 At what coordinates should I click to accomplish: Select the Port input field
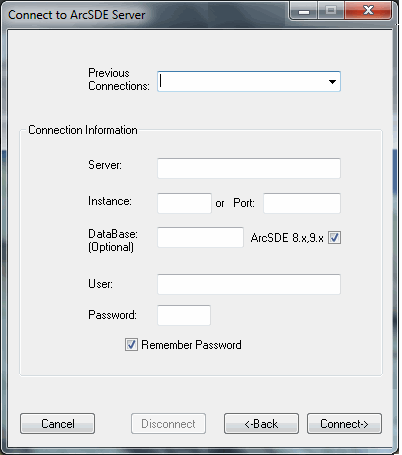(x=302, y=203)
